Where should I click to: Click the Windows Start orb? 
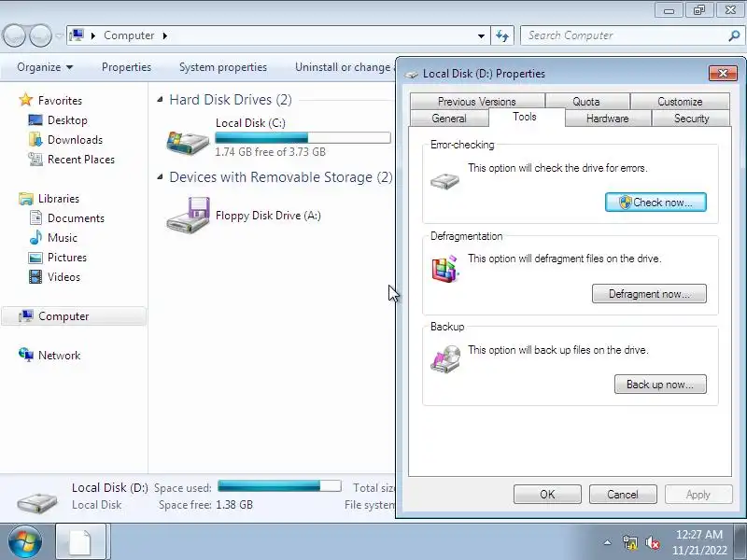25,542
